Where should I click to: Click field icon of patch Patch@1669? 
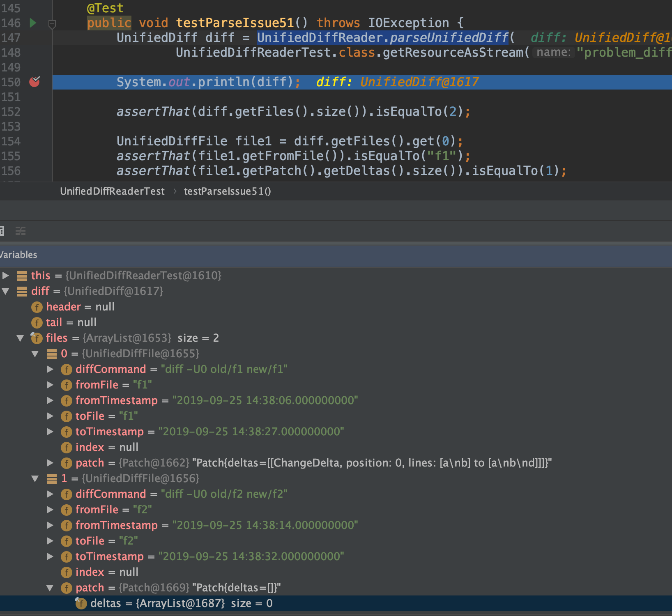pyautogui.click(x=67, y=588)
